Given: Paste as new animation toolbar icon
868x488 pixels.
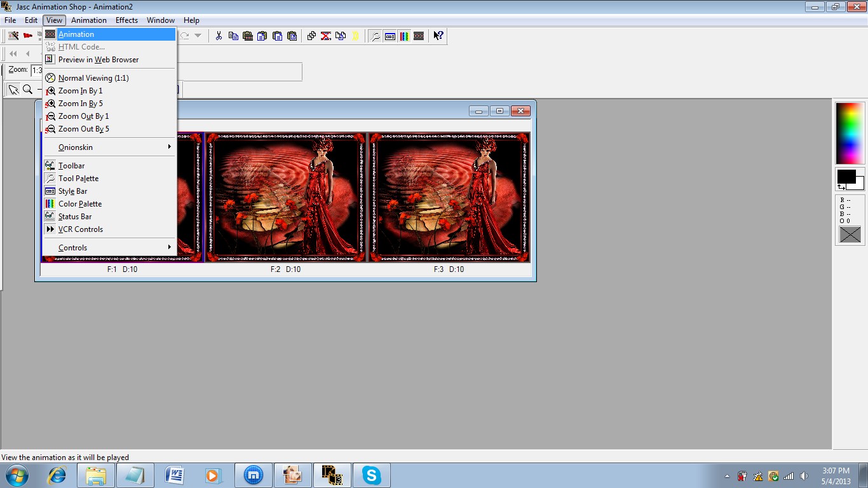Looking at the screenshot, I should click(248, 36).
